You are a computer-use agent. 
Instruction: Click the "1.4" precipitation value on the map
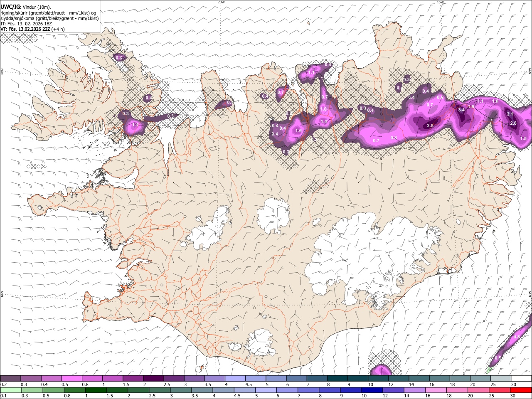324,121
